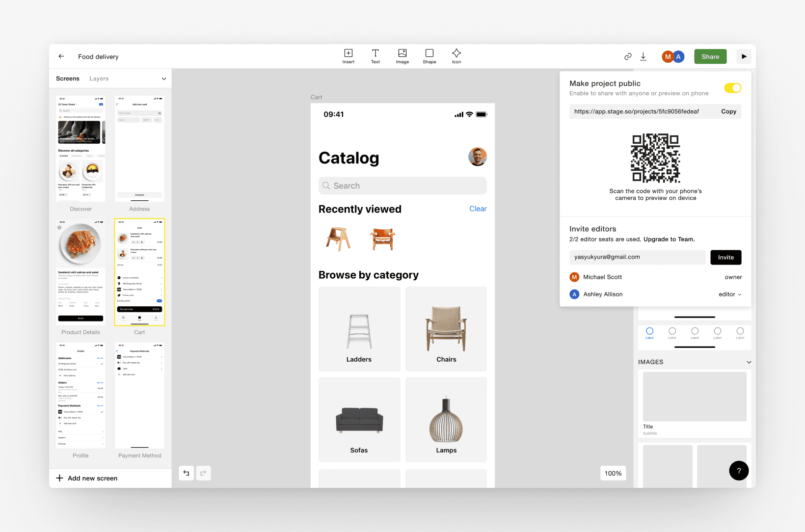
Task: Click the profile photo in Catalog header
Action: (x=478, y=157)
